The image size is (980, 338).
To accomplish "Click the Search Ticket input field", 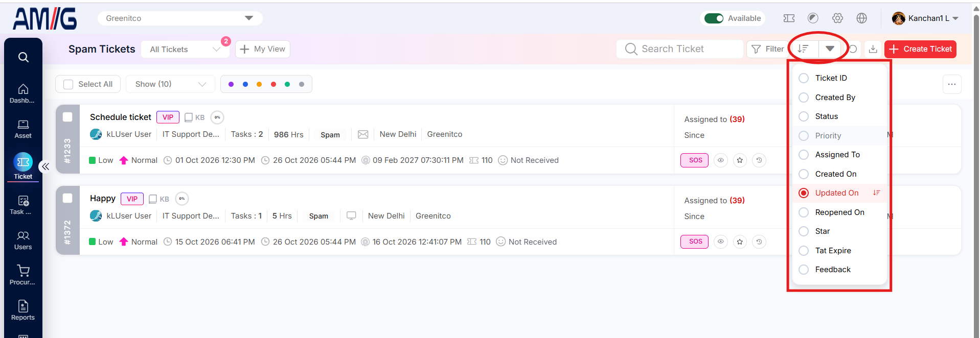I will tap(680, 49).
